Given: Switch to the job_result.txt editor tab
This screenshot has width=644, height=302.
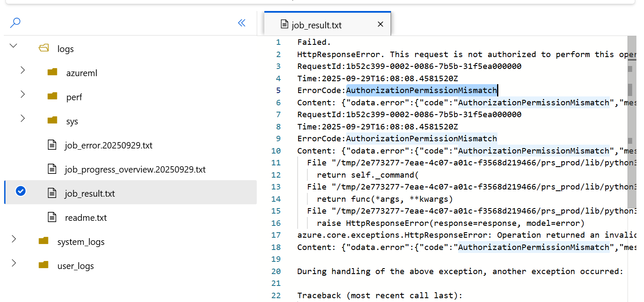Looking at the screenshot, I should (x=328, y=24).
